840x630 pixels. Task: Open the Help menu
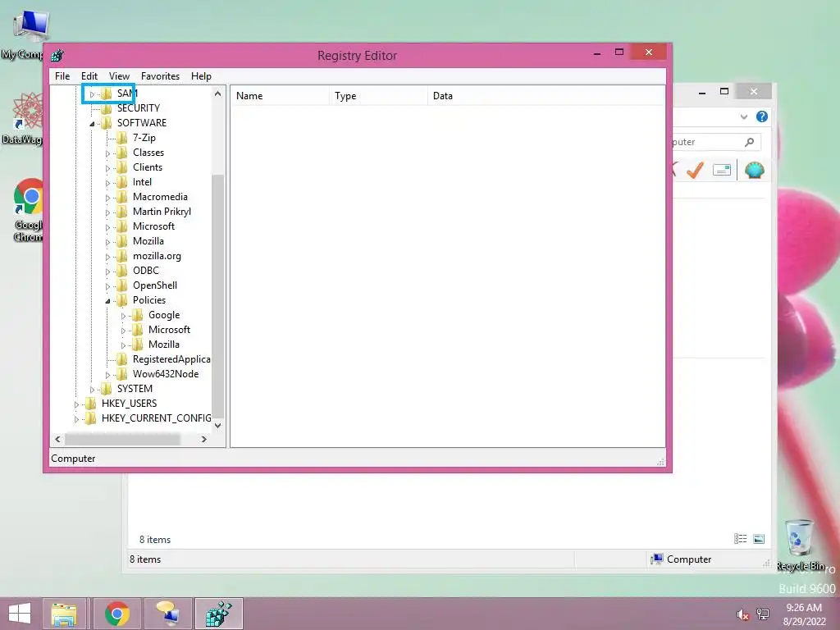(201, 76)
